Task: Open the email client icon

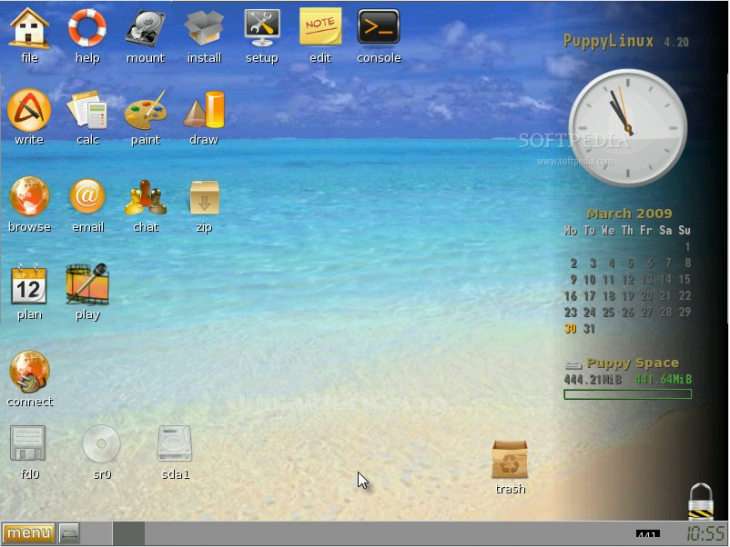Action: (87, 197)
